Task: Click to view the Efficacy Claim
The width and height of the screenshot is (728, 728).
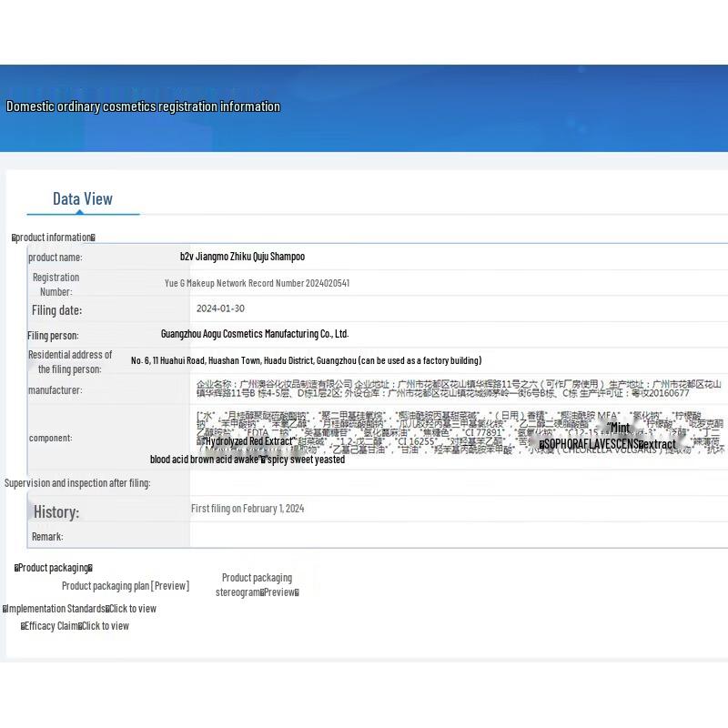Action: click(105, 626)
